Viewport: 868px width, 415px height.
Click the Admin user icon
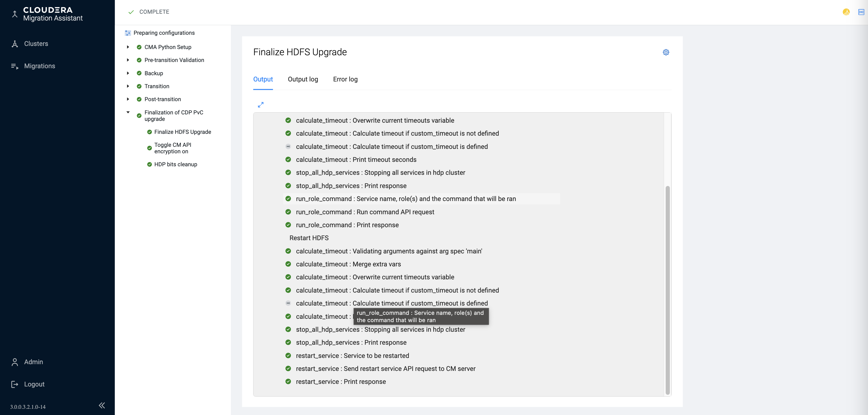15,362
